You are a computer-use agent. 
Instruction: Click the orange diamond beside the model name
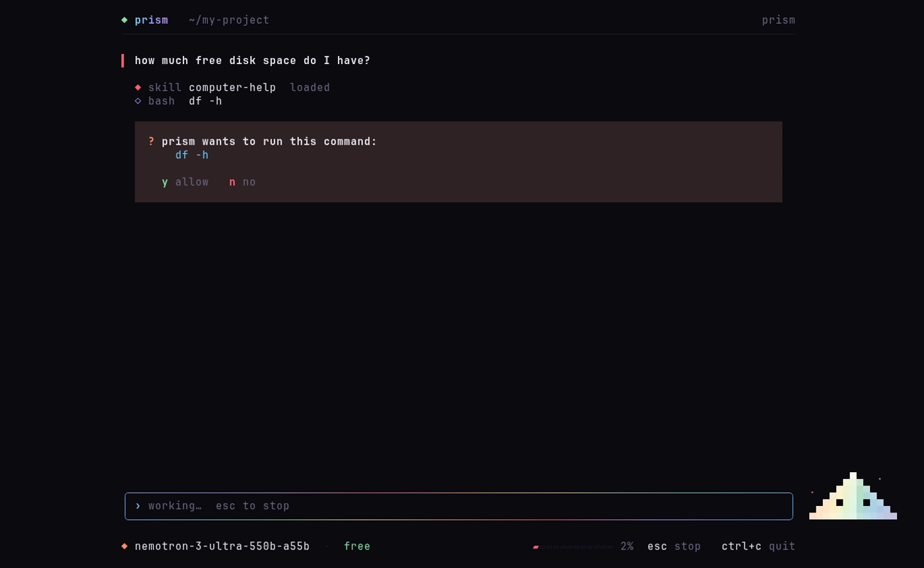tap(124, 546)
